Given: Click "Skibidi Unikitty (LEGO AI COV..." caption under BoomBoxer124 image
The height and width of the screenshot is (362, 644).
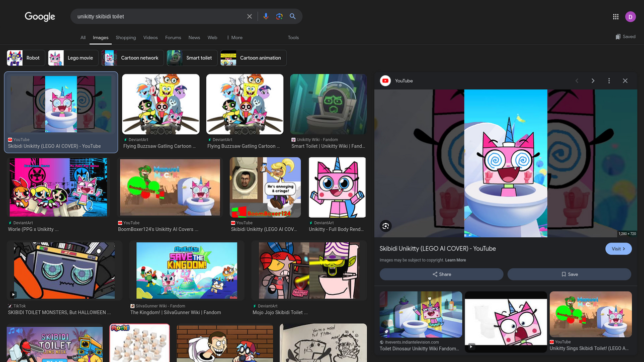Looking at the screenshot, I should point(264,229).
